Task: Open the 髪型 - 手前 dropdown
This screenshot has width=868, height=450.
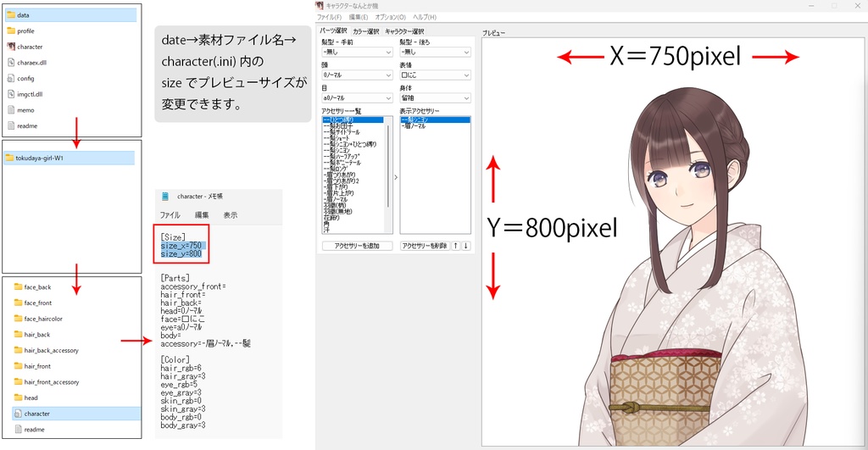Action: [x=357, y=52]
